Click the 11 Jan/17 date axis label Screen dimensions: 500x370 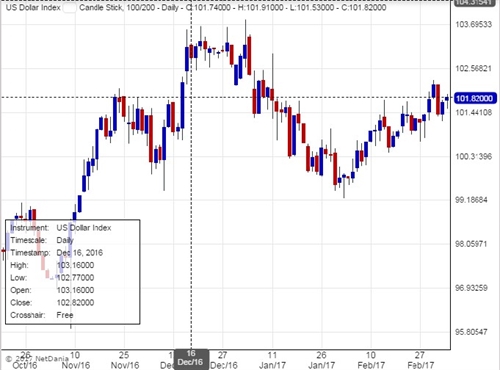272,360
